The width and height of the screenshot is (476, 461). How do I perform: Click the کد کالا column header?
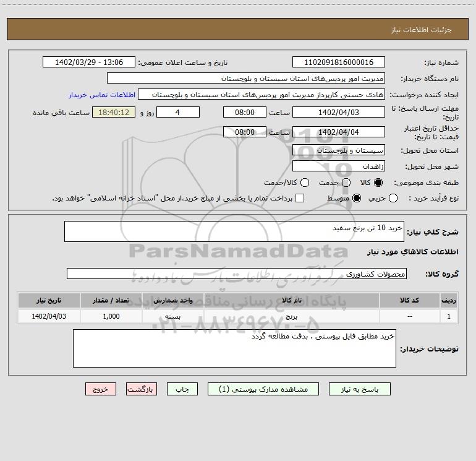[409, 300]
